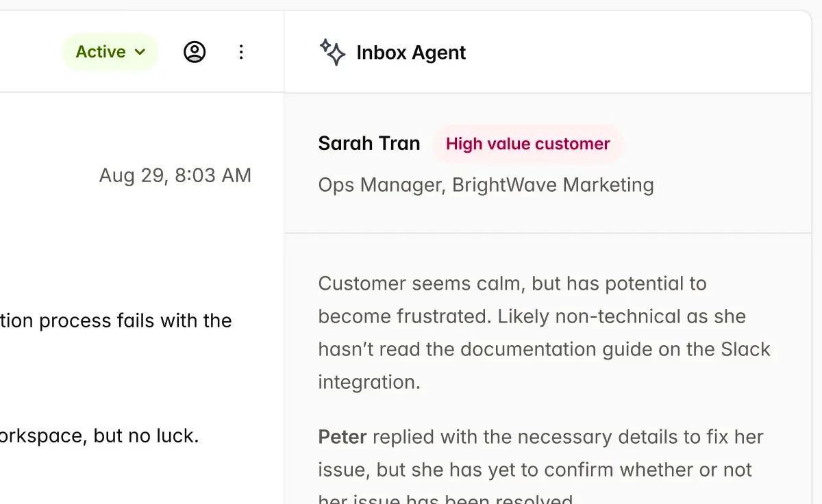Click Sarah Tran's name to open her profile
Image resolution: width=822 pixels, height=504 pixels.
point(369,143)
